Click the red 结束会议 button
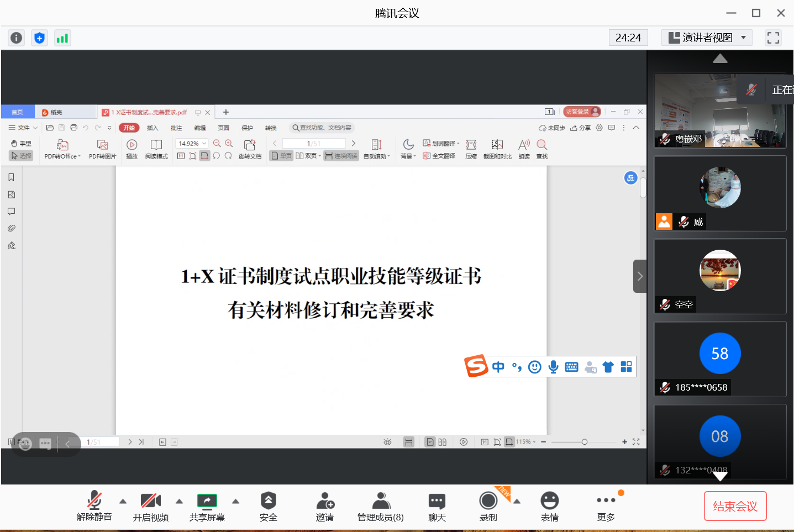This screenshot has width=794, height=532. [x=735, y=506]
